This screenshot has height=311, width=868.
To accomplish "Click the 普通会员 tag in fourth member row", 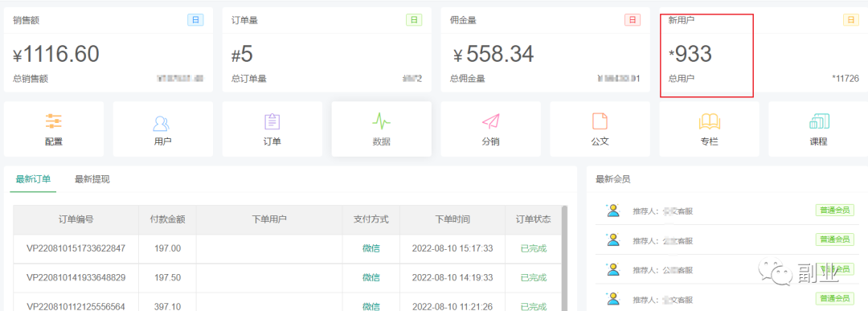I will tap(834, 299).
